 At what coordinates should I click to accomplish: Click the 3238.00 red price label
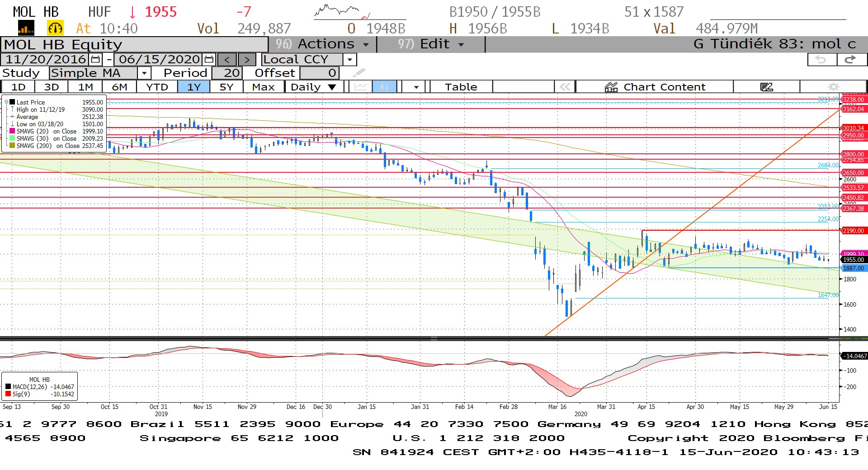point(853,100)
